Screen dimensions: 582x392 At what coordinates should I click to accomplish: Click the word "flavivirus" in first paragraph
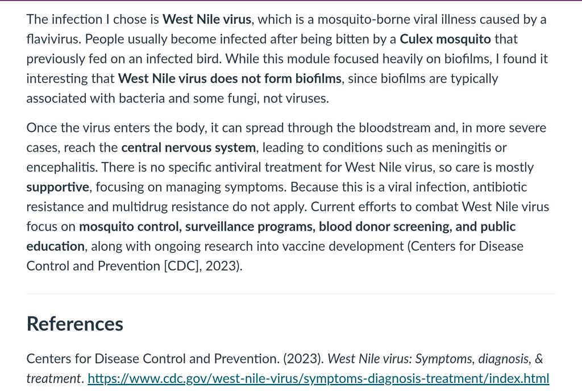coord(52,39)
